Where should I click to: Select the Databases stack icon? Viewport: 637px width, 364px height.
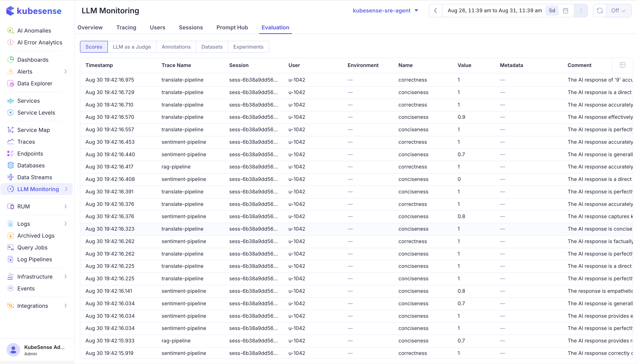click(x=10, y=166)
